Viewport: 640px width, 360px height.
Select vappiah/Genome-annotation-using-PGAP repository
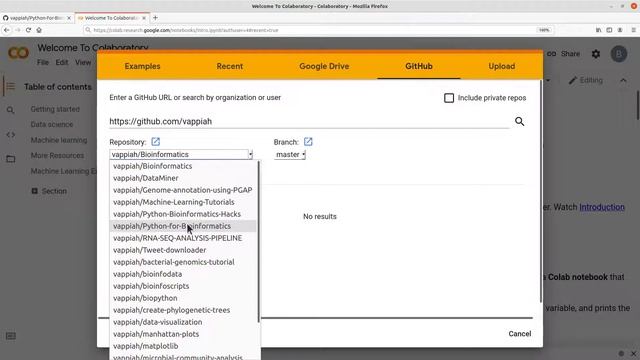click(183, 190)
